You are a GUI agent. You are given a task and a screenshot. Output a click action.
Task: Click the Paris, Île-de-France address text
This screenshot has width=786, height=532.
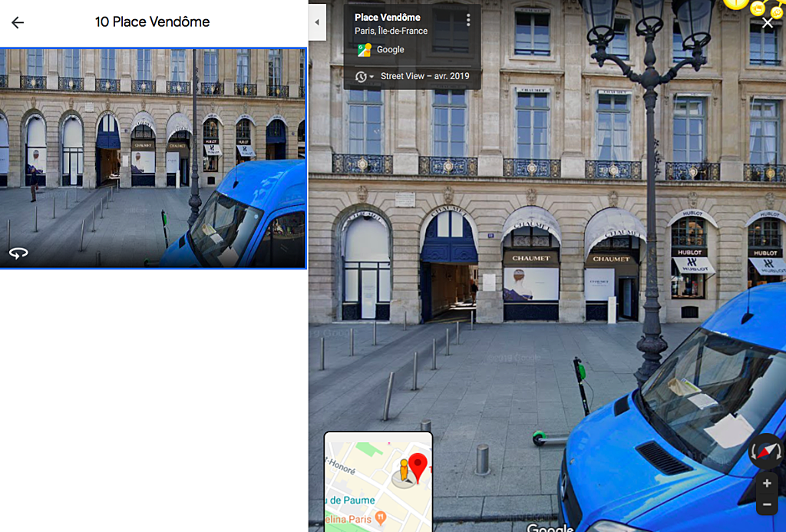pyautogui.click(x=391, y=31)
